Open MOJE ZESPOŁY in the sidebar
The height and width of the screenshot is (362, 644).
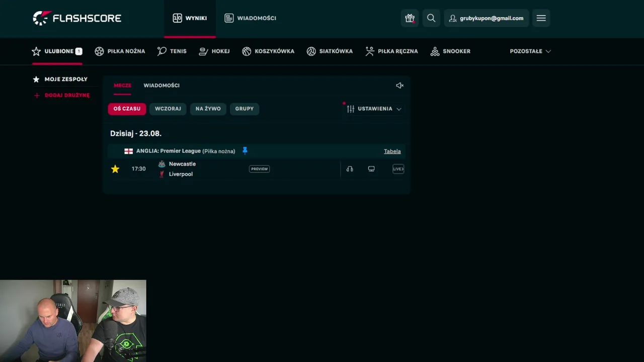60,79
